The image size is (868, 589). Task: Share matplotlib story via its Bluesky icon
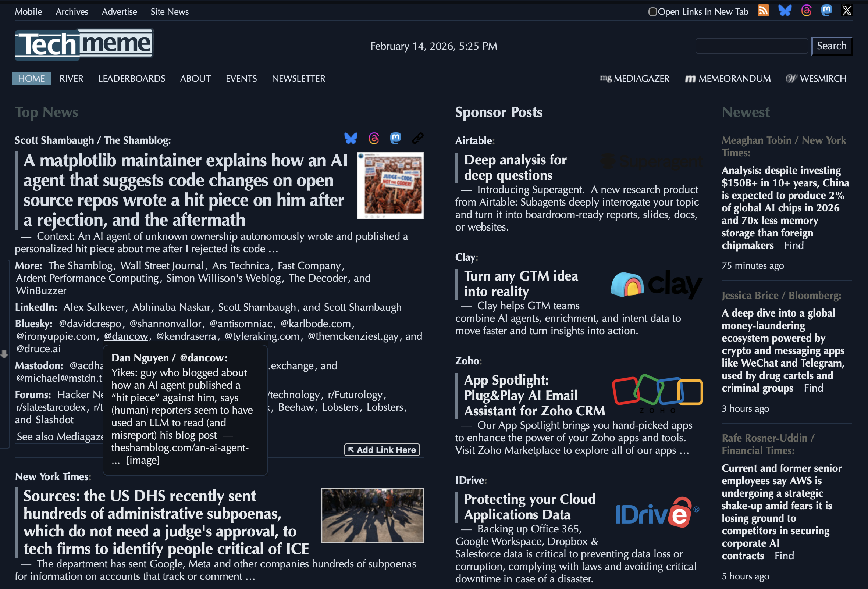pos(352,138)
